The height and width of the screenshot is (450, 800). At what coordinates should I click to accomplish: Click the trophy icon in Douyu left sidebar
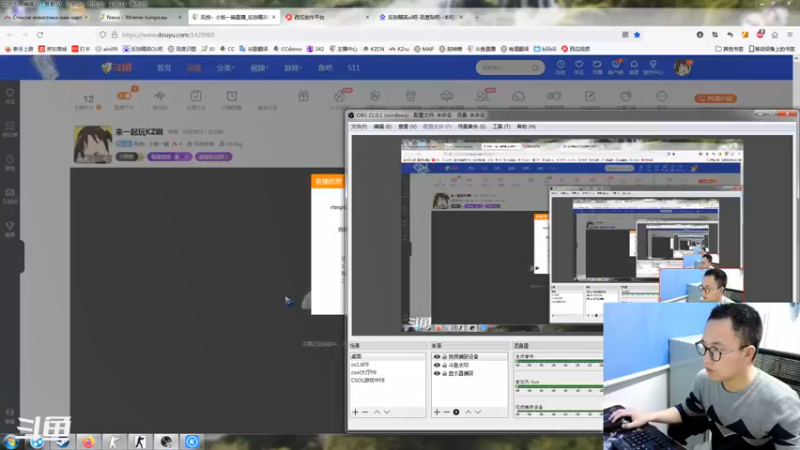(10, 226)
